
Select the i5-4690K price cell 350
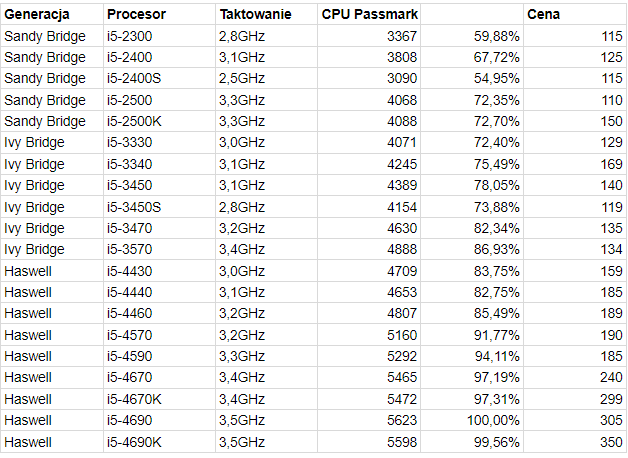[x=575, y=442]
